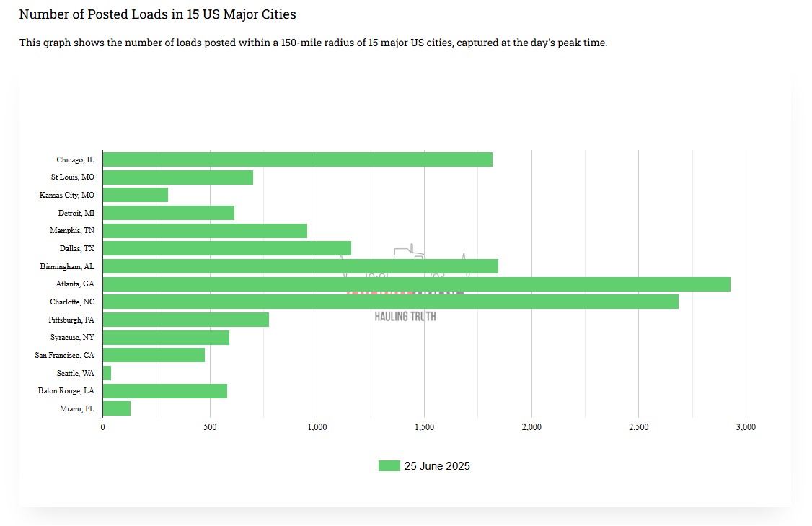Select the Baton Rouge, LA bar

tap(164, 391)
